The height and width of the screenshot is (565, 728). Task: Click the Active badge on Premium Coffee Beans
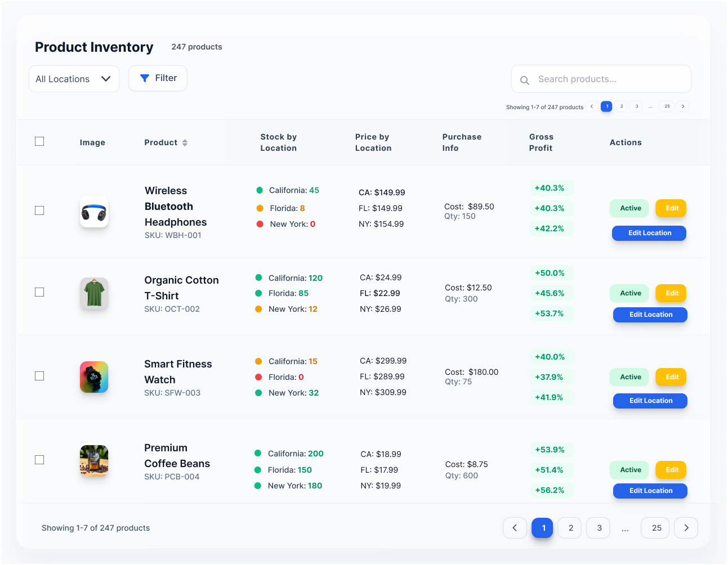(x=629, y=470)
